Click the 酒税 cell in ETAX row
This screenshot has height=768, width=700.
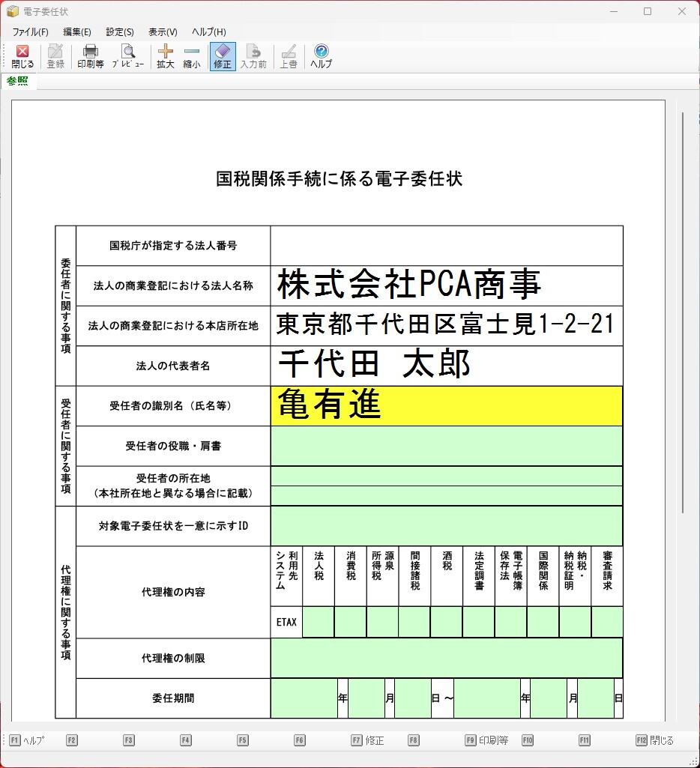pyautogui.click(x=446, y=622)
